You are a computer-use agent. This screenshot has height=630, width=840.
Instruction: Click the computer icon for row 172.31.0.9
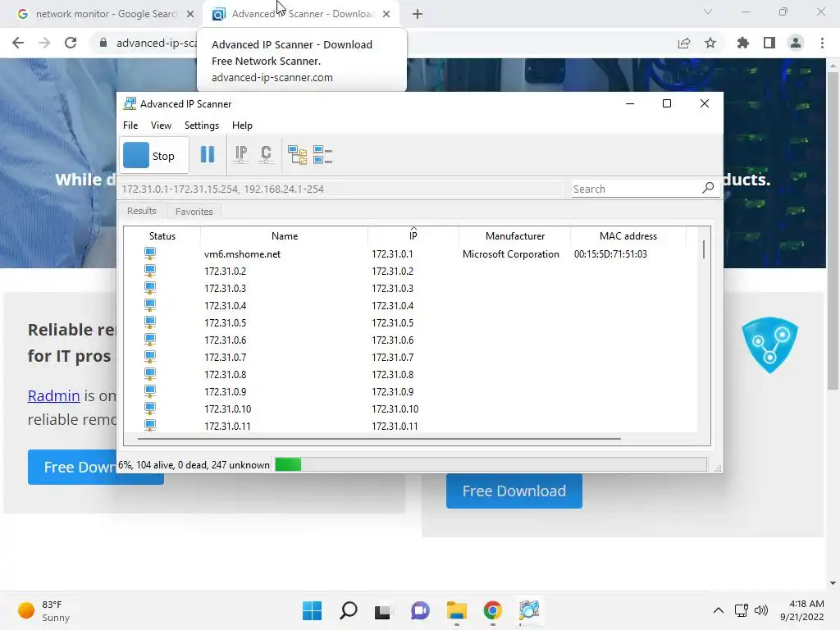click(150, 391)
